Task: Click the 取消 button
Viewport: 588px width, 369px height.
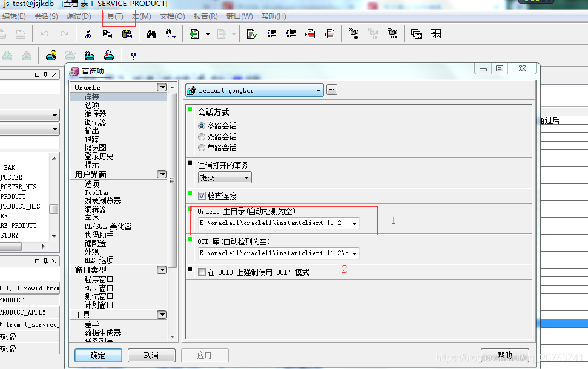Action: click(151, 355)
